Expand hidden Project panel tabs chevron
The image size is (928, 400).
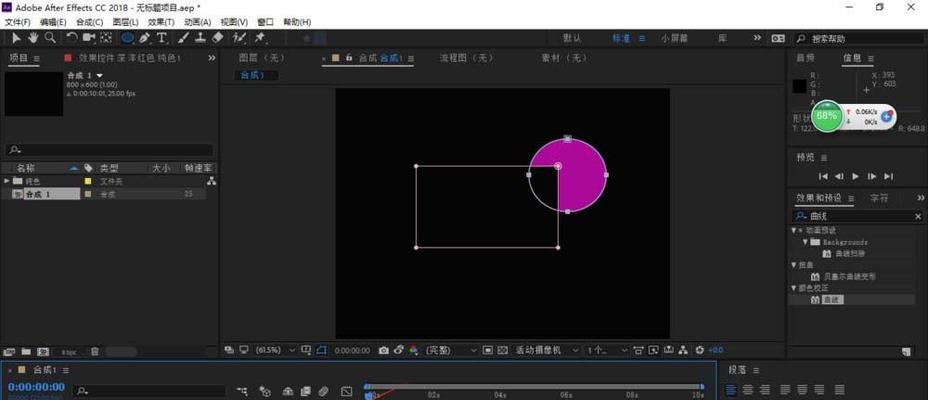[x=211, y=58]
